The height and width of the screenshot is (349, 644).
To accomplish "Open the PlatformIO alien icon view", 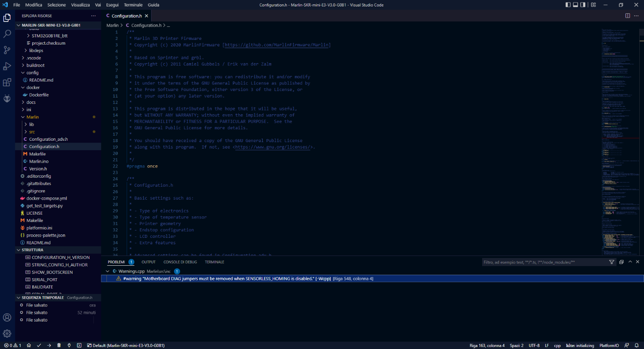I will (7, 99).
